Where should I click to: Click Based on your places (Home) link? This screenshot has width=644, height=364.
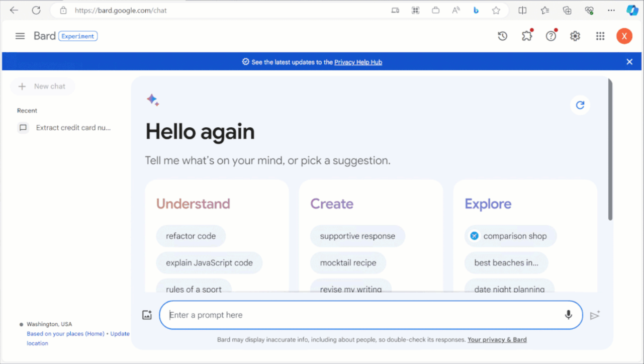(x=65, y=334)
